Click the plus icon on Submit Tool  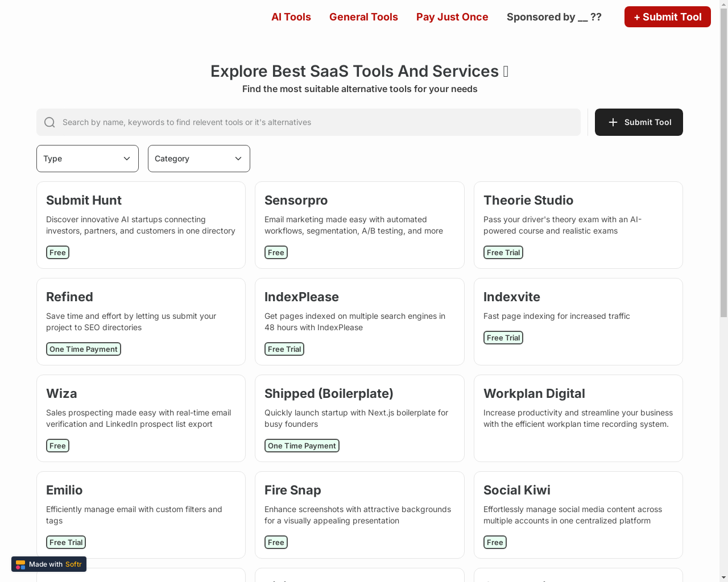tap(613, 122)
